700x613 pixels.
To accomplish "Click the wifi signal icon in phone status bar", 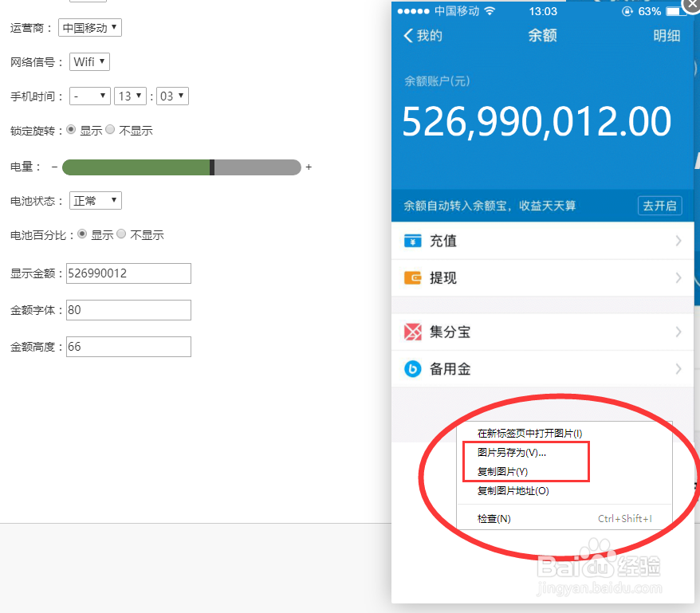I will 490,11.
